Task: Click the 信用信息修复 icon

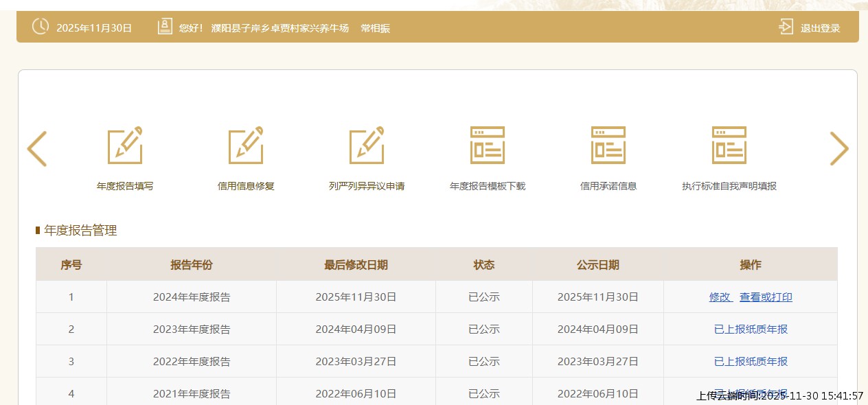Action: point(246,146)
